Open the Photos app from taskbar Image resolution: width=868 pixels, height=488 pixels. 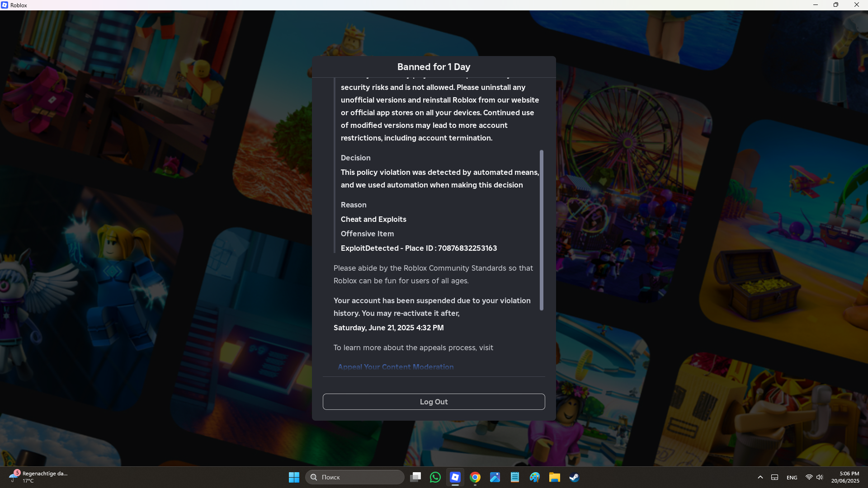[x=495, y=477]
